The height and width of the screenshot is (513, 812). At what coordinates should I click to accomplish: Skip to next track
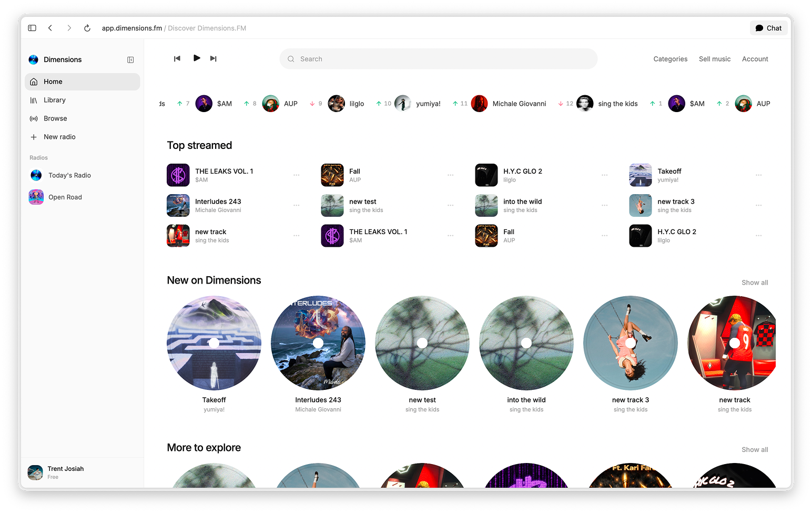[x=213, y=58]
